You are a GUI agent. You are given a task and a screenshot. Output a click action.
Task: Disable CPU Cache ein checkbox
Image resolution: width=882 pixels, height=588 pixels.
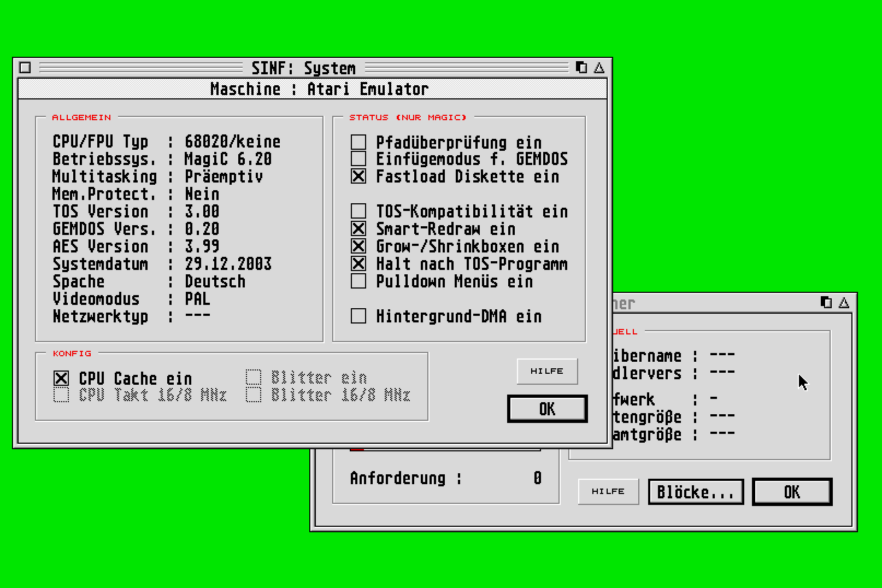coord(61,378)
